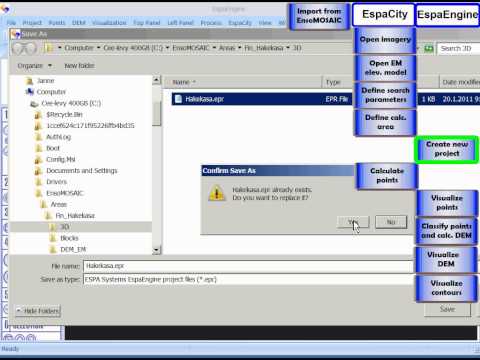Click the Hakakasa.epr file icon
This screenshot has height=360, width=480.
pyautogui.click(x=178, y=99)
